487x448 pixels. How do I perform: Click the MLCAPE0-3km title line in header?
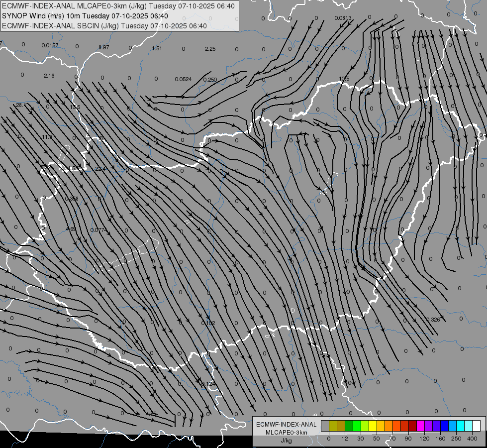tap(118, 6)
